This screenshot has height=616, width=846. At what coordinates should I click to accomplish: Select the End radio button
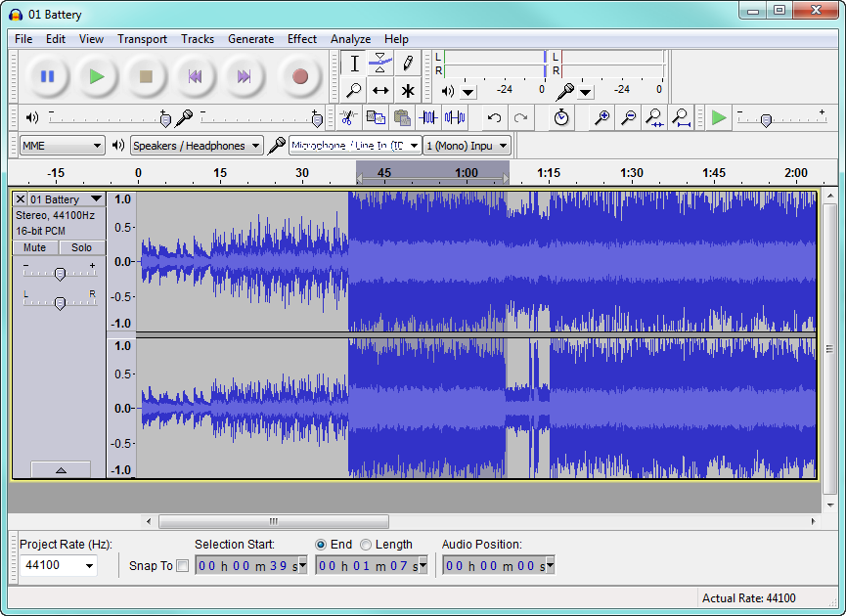321,545
